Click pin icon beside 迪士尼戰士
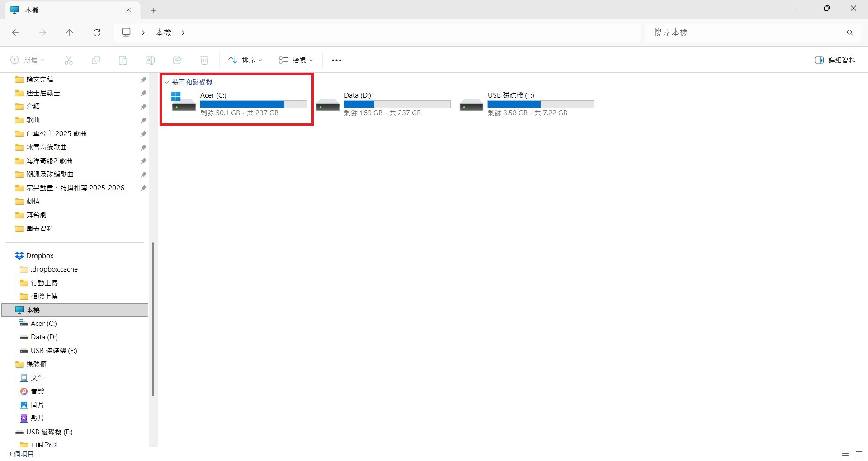Viewport: 868px width, 461px height. (x=143, y=93)
